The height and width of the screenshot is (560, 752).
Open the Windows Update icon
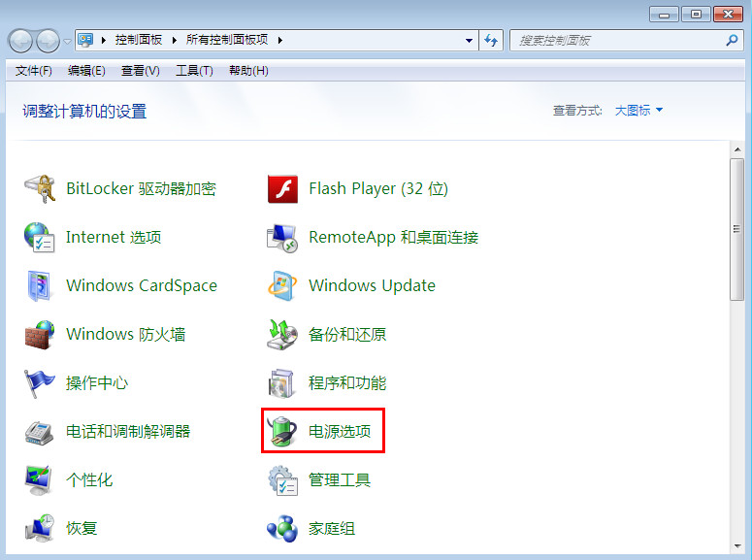pos(282,285)
